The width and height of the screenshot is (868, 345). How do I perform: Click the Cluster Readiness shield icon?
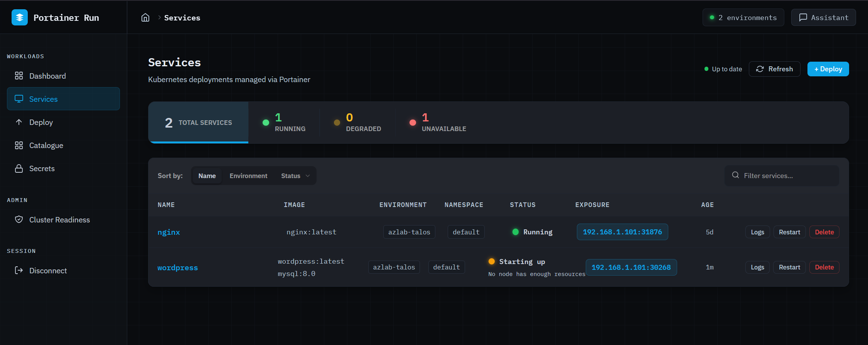click(x=19, y=219)
